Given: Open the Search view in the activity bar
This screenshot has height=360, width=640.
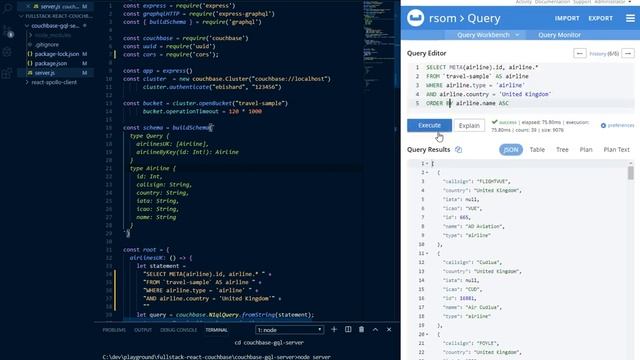Looking at the screenshot, I should [x=7, y=8].
